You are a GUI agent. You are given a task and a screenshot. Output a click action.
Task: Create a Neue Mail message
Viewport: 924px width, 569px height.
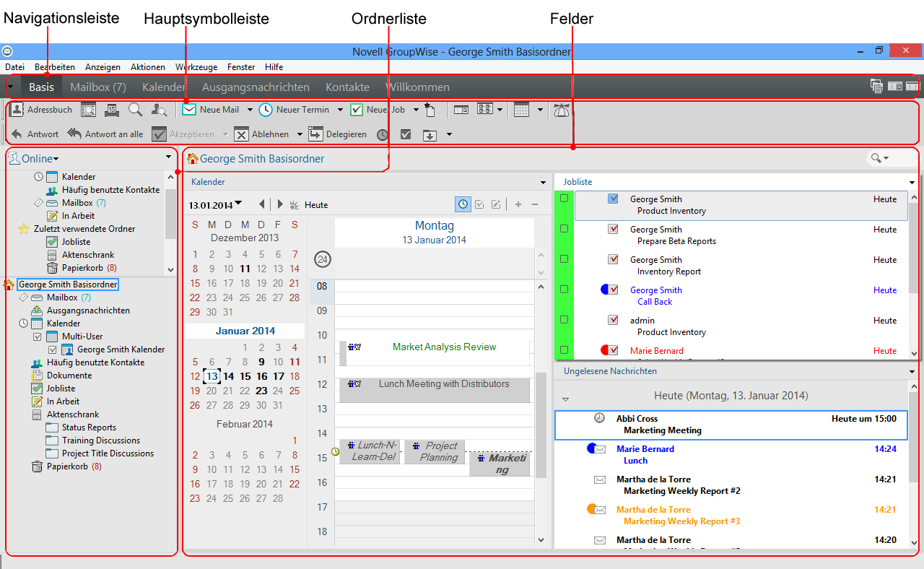point(210,110)
